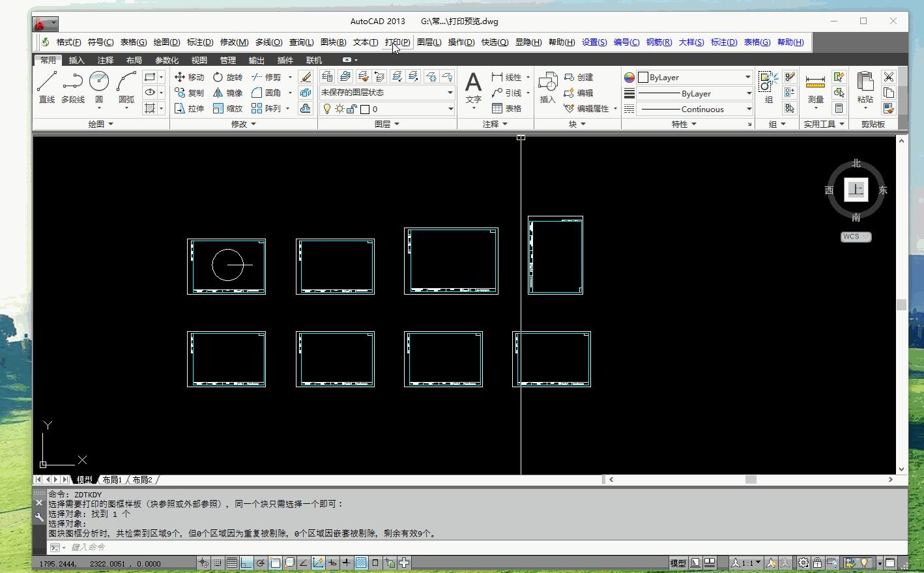Click the Scale (缩放) tool
This screenshot has width=924, height=573.
[227, 108]
